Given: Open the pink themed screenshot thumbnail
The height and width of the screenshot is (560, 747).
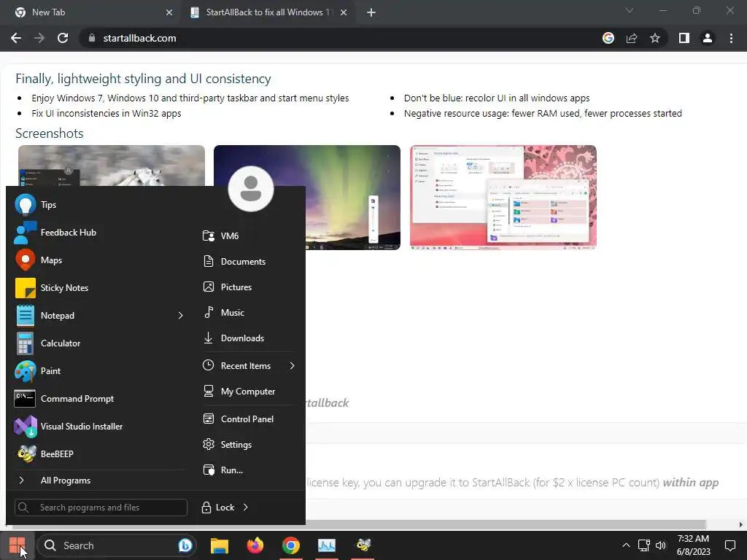Looking at the screenshot, I should [503, 197].
